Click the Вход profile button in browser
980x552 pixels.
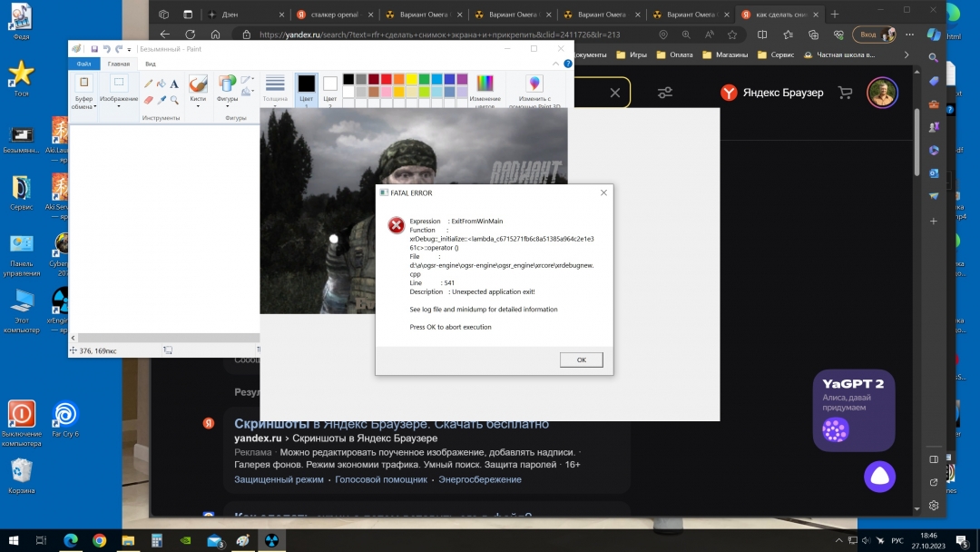point(875,35)
